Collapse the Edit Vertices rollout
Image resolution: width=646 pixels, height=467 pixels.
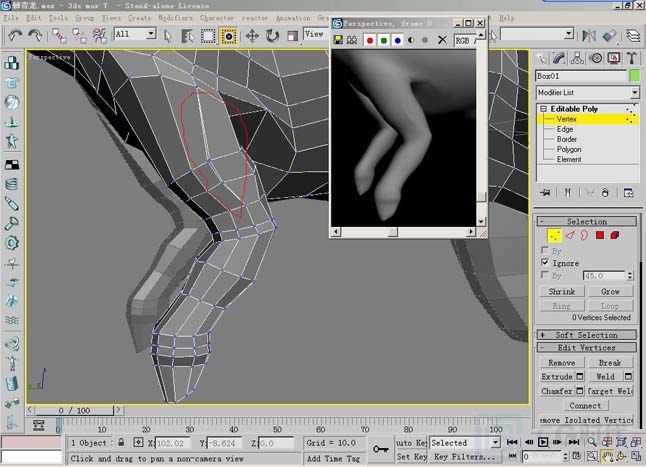587,348
